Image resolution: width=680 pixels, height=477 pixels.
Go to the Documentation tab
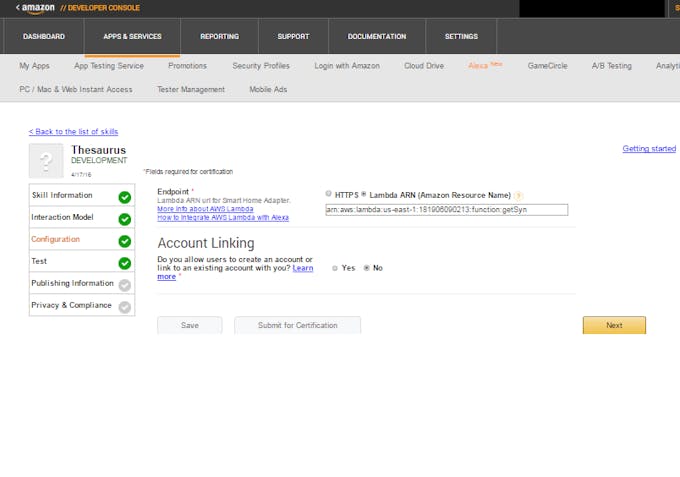point(377,36)
